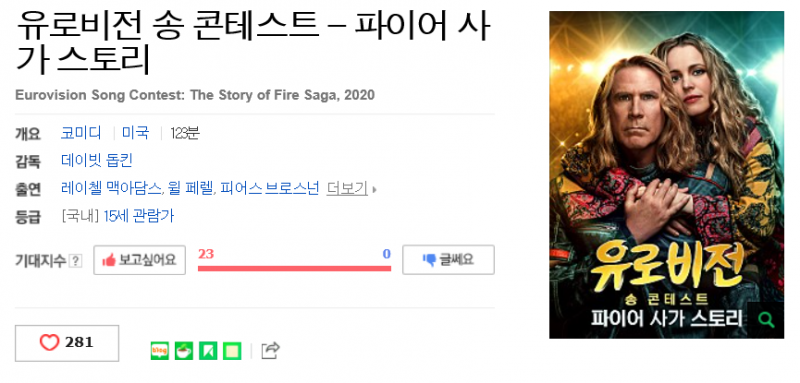Viewport: 800px width, 383px height.
Task: Share the movie to Naver Blog
Action: pyautogui.click(x=160, y=350)
